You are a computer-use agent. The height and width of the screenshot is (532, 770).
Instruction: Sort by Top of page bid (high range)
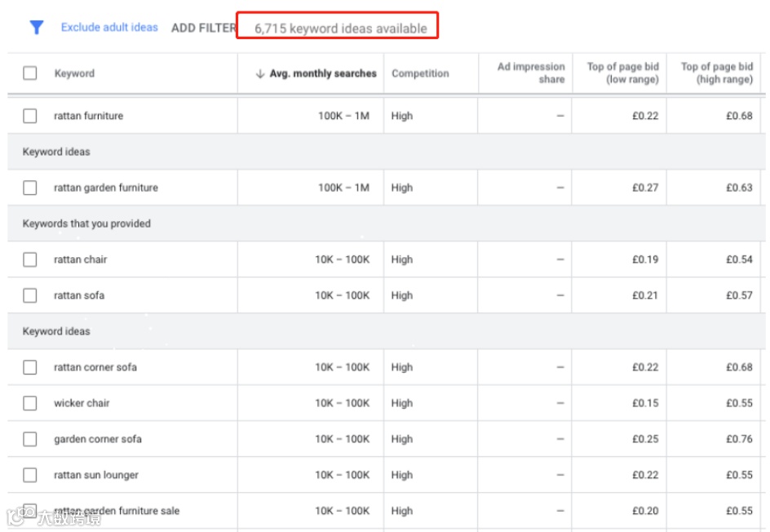[717, 73]
